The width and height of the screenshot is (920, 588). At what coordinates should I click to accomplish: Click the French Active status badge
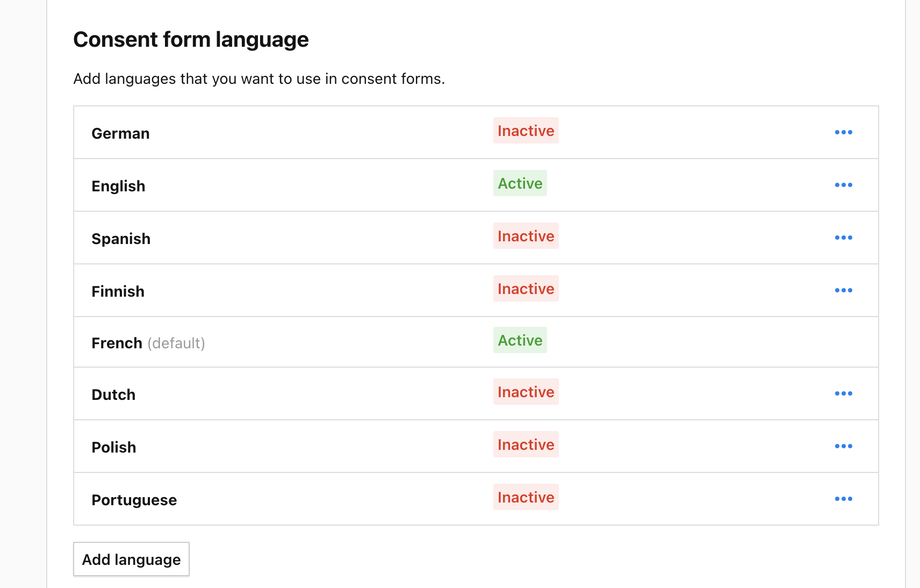pyautogui.click(x=520, y=340)
